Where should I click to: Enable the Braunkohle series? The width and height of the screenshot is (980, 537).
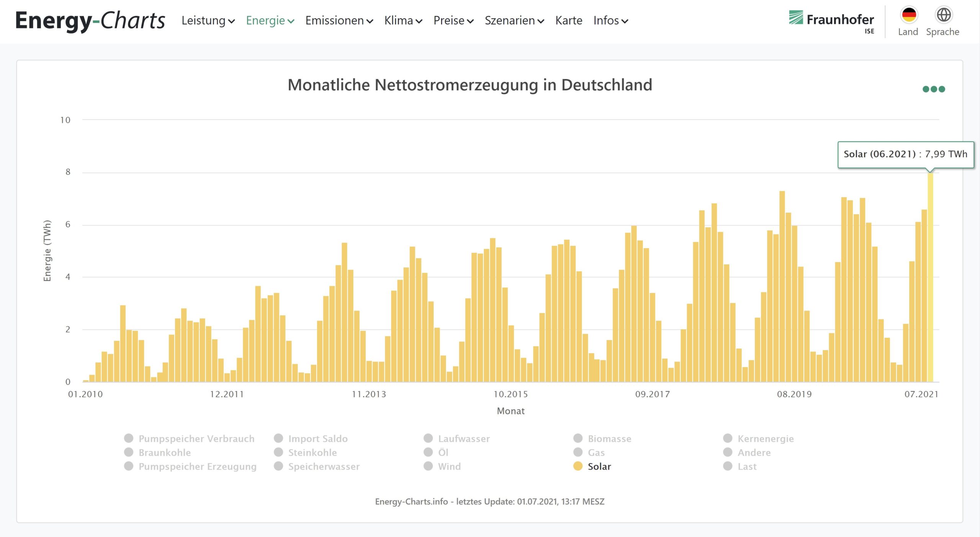coord(164,452)
